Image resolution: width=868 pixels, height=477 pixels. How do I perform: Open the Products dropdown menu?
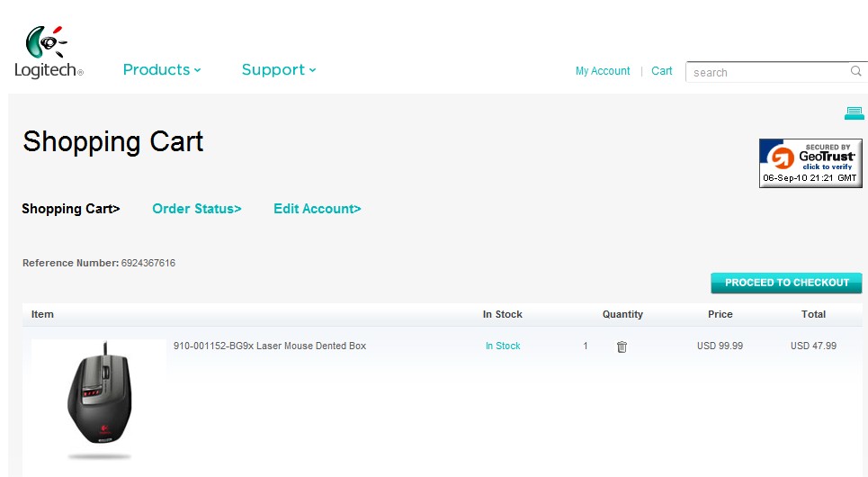[x=162, y=70]
